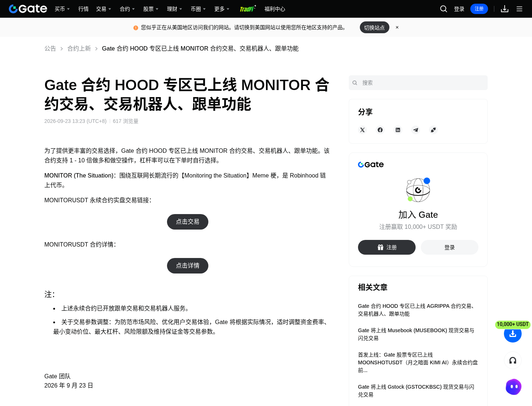Click the 分享 heading
The height and width of the screenshot is (406, 532).
click(365, 112)
